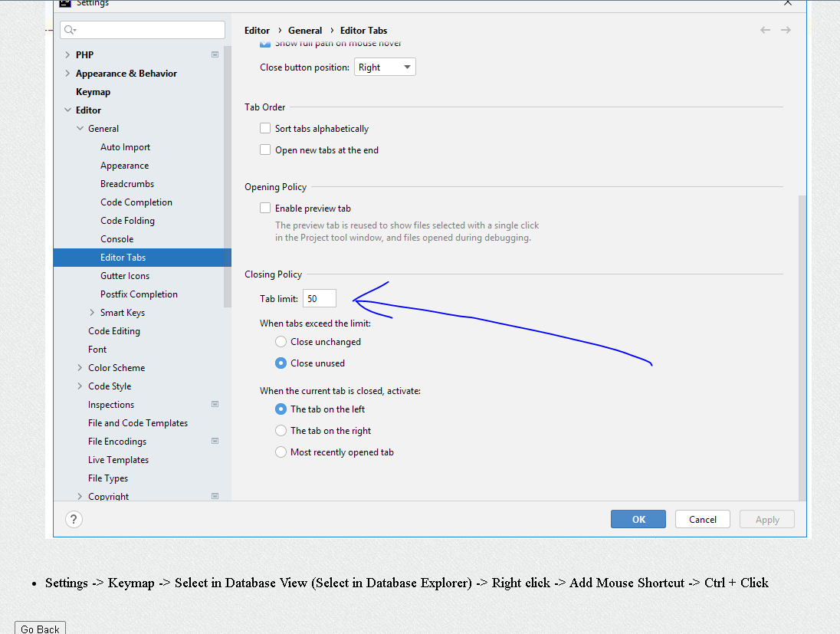This screenshot has height=634, width=840.
Task: Click OK to confirm settings
Action: click(x=638, y=519)
